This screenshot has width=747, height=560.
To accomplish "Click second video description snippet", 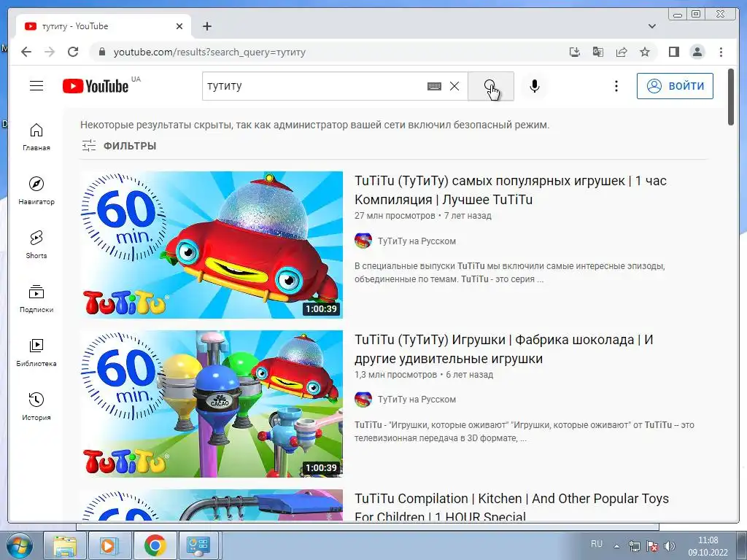I will [524, 432].
